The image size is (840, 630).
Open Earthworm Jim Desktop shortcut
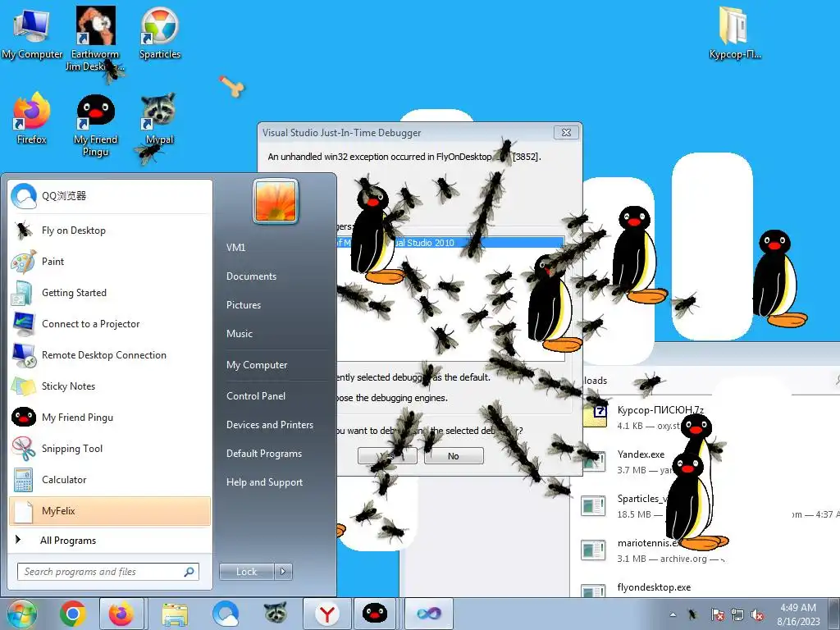(95, 39)
